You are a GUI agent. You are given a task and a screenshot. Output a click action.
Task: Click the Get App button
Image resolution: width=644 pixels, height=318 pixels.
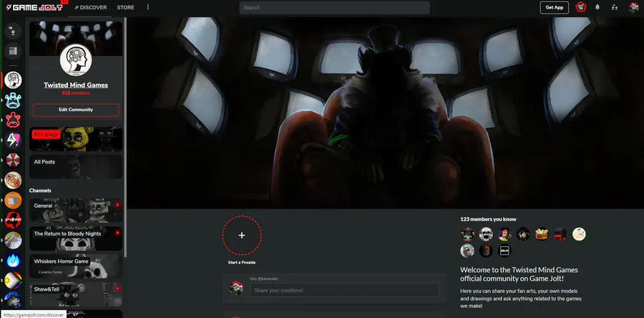coord(554,7)
